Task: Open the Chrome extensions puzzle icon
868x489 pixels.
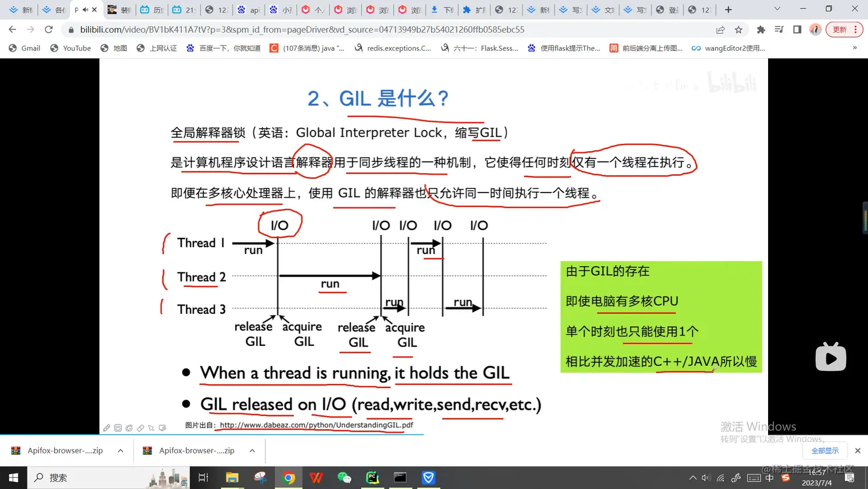Action: (x=761, y=29)
